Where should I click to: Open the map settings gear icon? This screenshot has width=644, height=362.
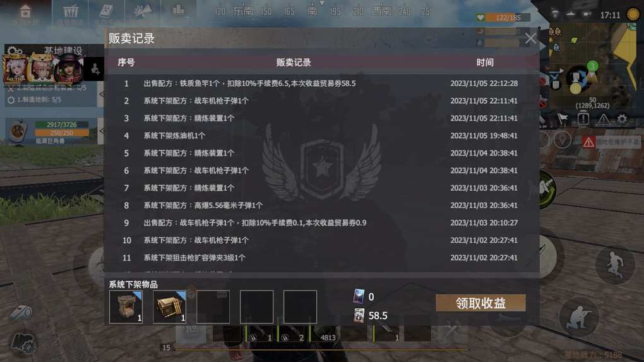(x=622, y=119)
